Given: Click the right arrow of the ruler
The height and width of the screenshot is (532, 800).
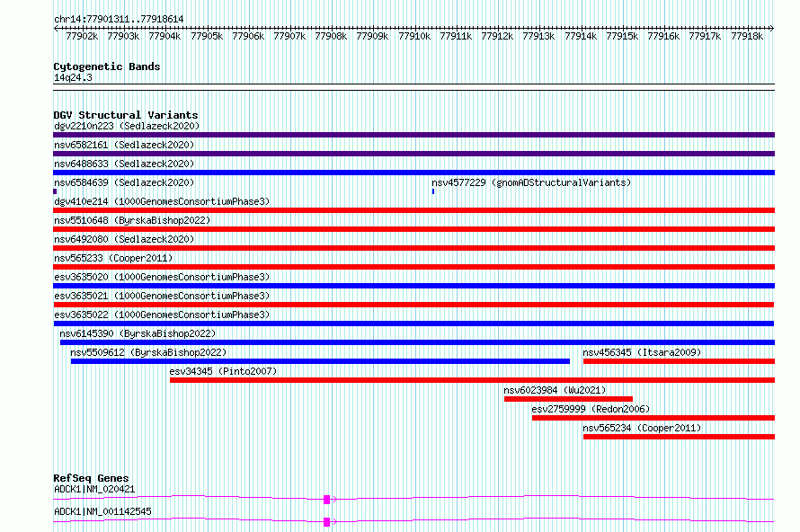Looking at the screenshot, I should pyautogui.click(x=771, y=28).
